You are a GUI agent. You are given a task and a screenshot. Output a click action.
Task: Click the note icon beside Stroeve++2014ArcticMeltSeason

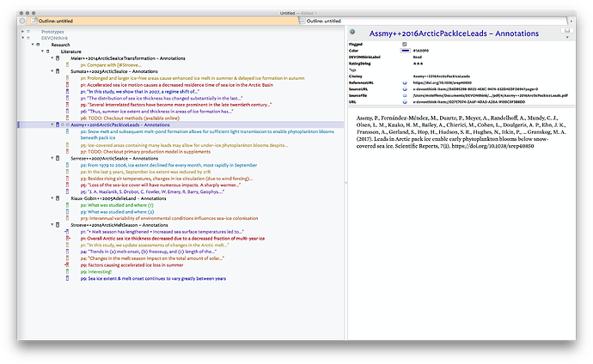58,225
